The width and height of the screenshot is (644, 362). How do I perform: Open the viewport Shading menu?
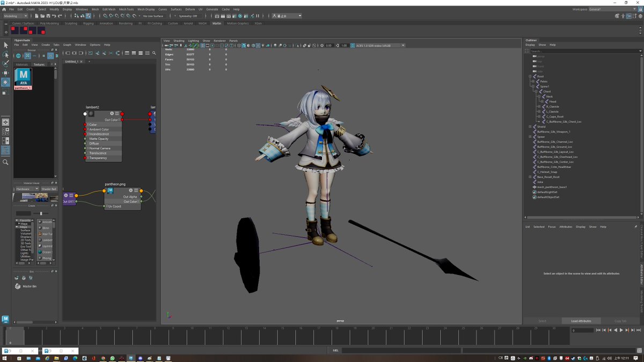coord(179,41)
